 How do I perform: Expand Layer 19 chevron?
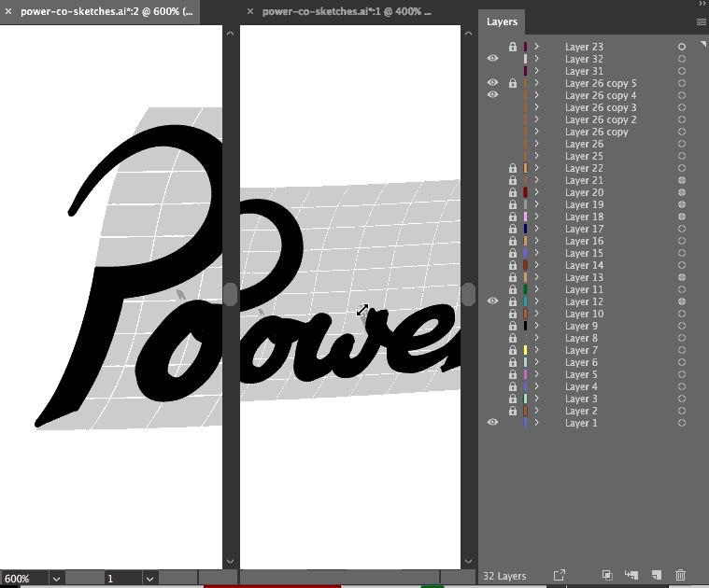coord(536,204)
